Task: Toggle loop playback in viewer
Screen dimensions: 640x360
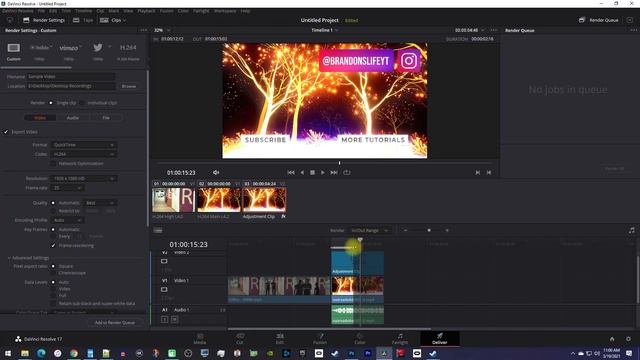Action: (347, 173)
